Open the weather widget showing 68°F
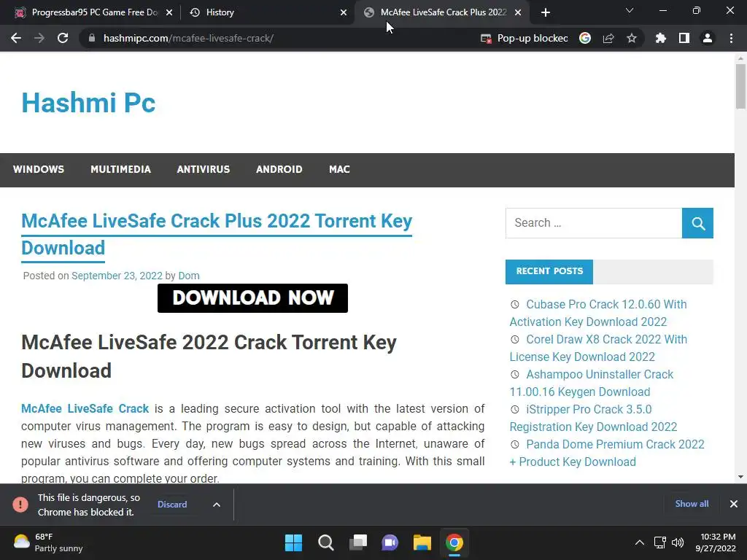 click(x=47, y=542)
